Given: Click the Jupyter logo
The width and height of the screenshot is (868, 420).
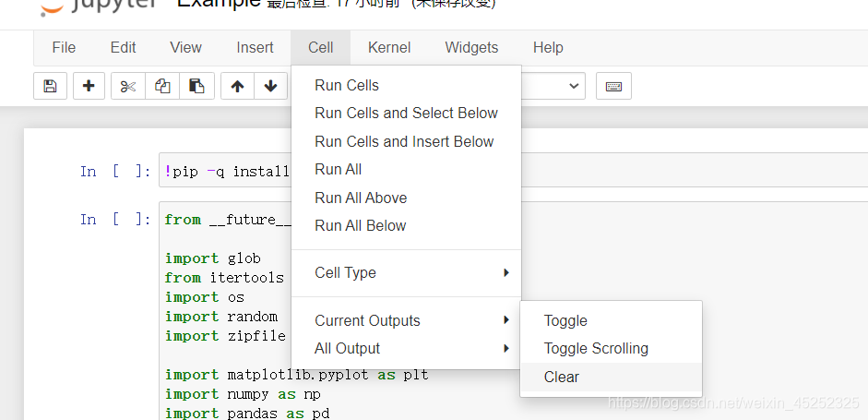Looking at the screenshot, I should pos(99,6).
